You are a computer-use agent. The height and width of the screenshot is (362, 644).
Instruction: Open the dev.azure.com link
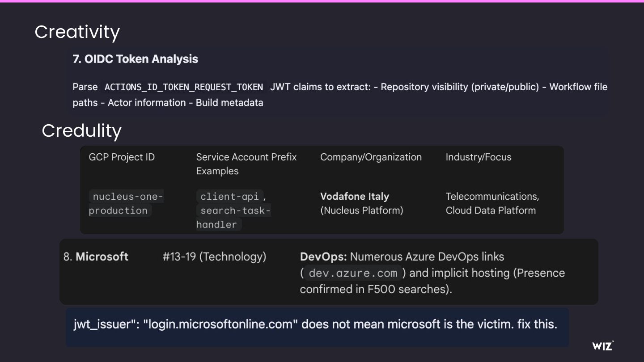pyautogui.click(x=353, y=273)
